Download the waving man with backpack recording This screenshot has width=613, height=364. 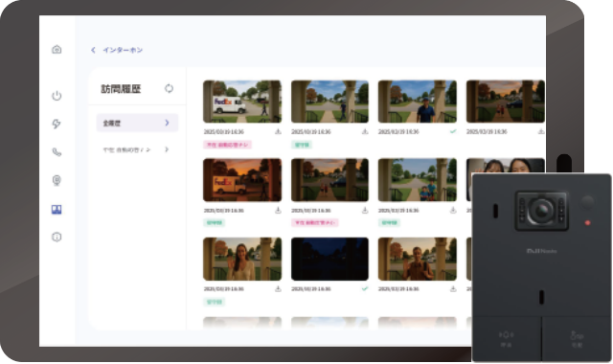click(x=453, y=289)
